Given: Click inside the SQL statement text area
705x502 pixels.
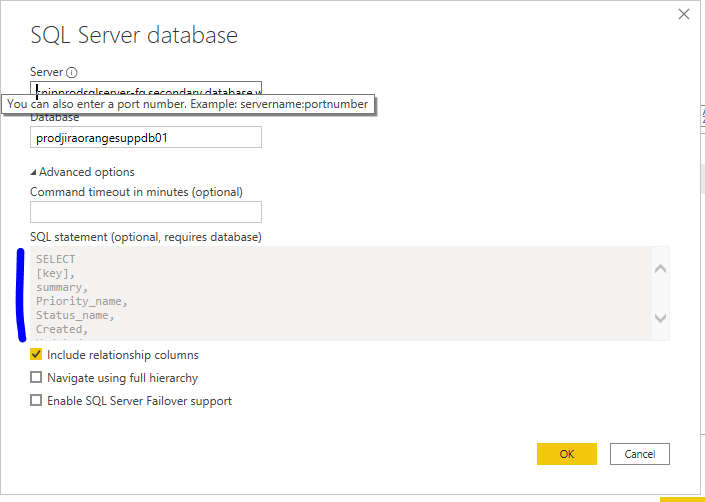Looking at the screenshot, I should 341,293.
